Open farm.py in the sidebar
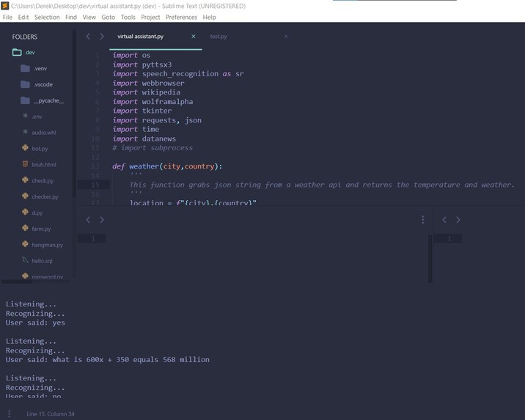The image size is (525, 420). (x=41, y=229)
